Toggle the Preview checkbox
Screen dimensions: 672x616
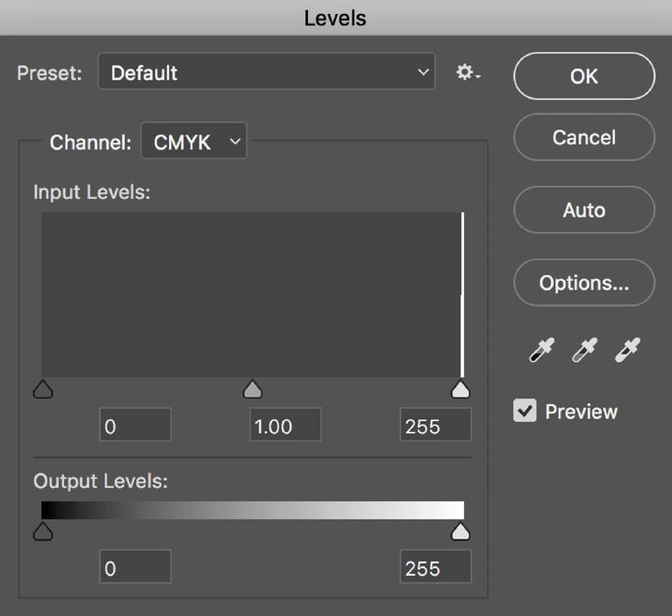pyautogui.click(x=525, y=412)
